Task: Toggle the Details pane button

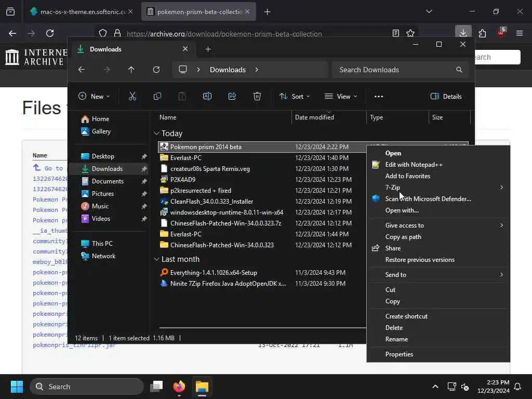Action: coord(446,96)
